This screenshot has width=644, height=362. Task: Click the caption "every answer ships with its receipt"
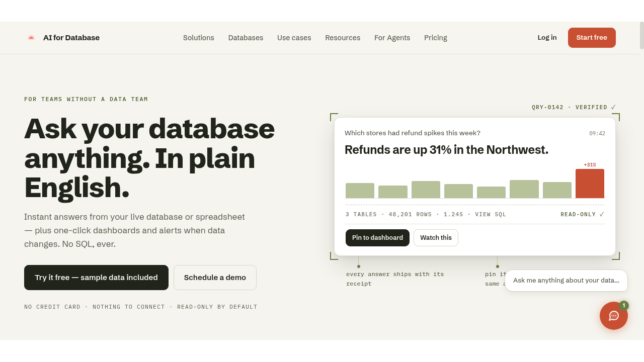point(395,279)
